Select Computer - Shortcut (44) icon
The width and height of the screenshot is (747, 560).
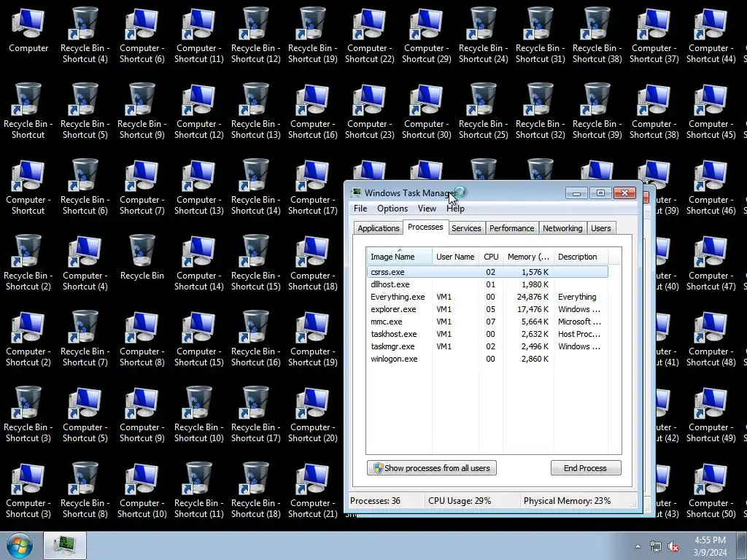point(711,34)
